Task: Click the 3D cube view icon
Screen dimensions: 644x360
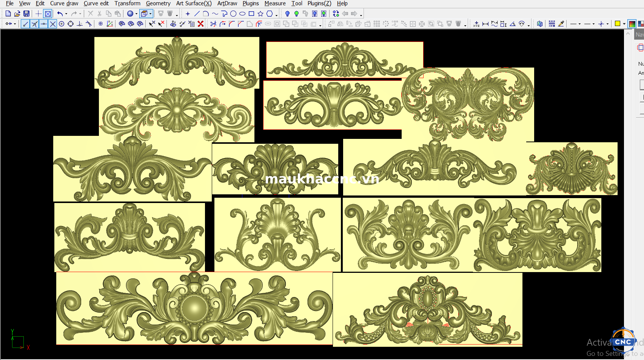Action: [144, 14]
